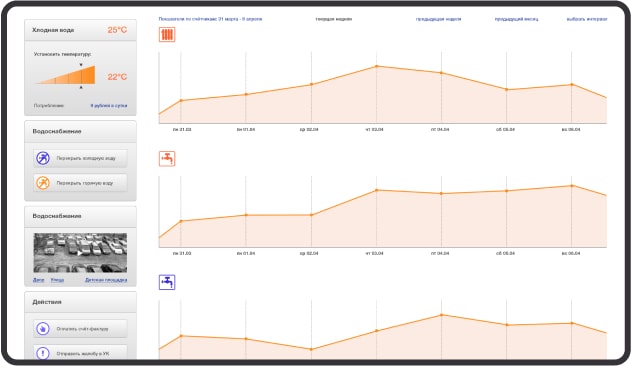Screen dimensions: 631x366
Task: Click the red hot water tap icon
Action: click(x=167, y=159)
